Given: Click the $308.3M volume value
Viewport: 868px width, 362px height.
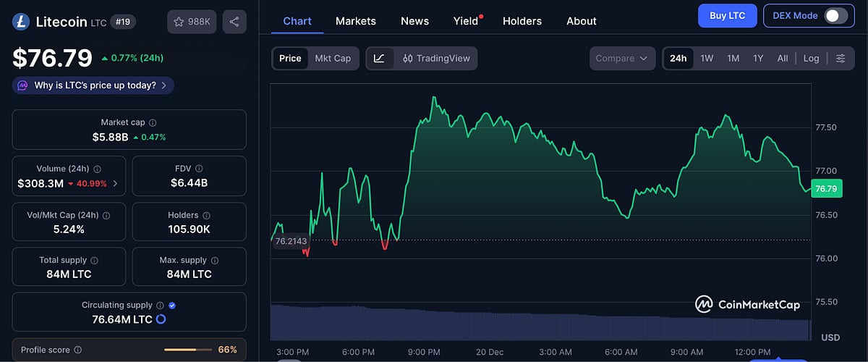Looking at the screenshot, I should point(41,184).
